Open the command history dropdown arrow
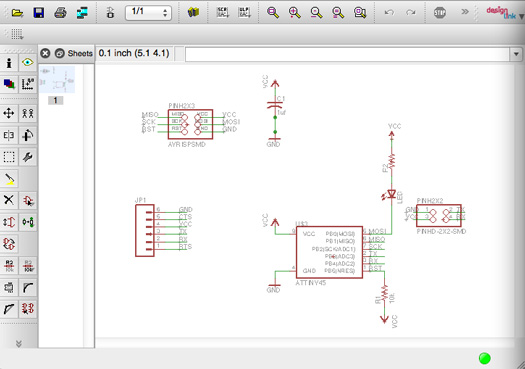The width and height of the screenshot is (525, 369). click(516, 54)
